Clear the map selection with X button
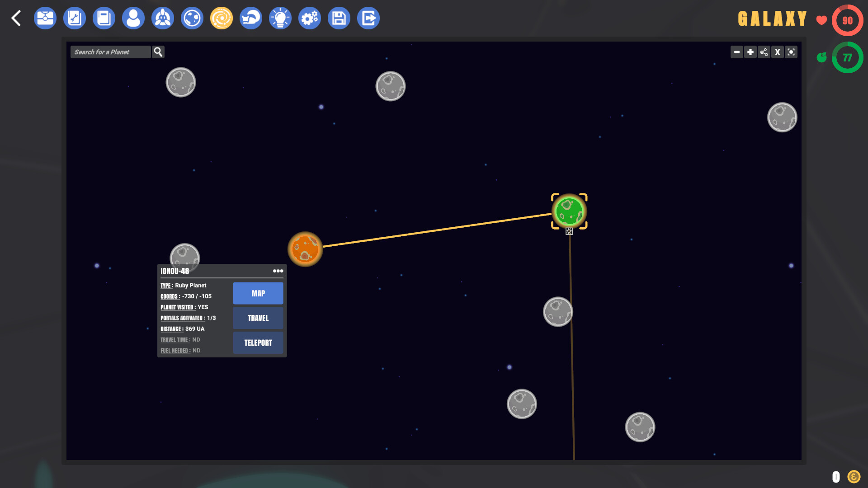The width and height of the screenshot is (868, 488). pos(778,52)
